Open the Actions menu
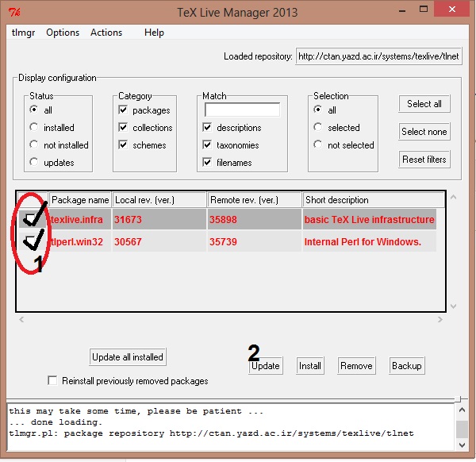476x462 pixels. click(106, 33)
